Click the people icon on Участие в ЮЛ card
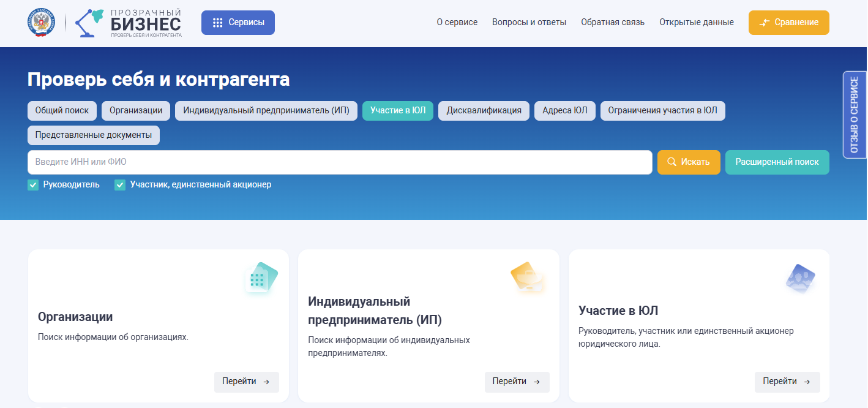The height and width of the screenshot is (408, 868). (800, 279)
